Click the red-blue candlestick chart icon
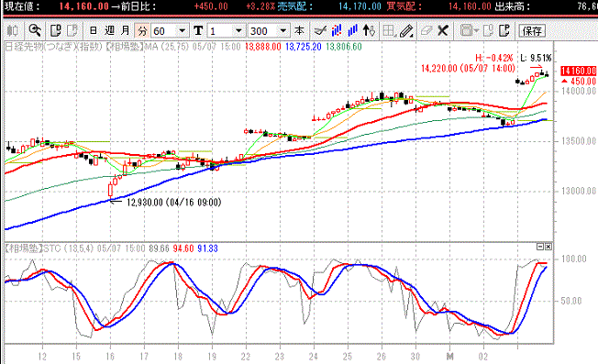 coord(337,30)
